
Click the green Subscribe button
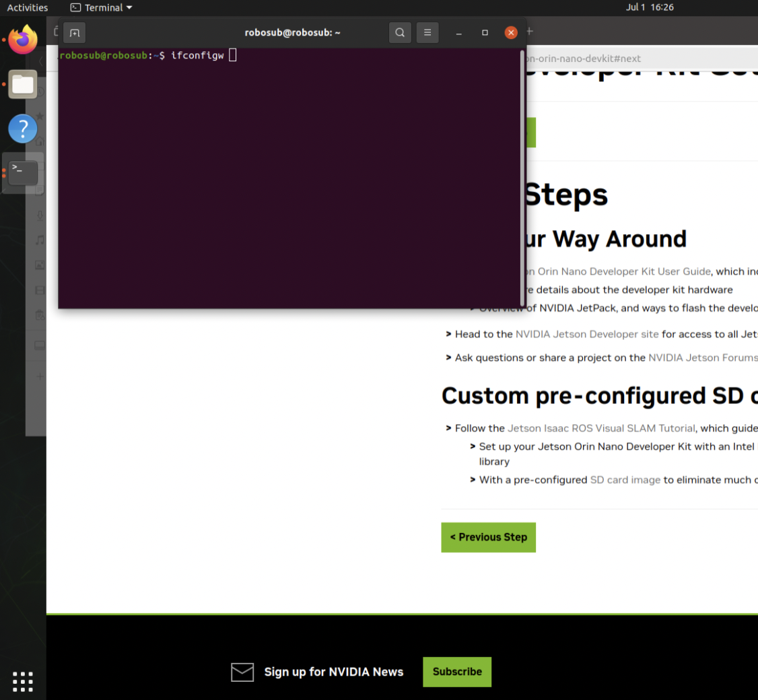[x=457, y=672]
